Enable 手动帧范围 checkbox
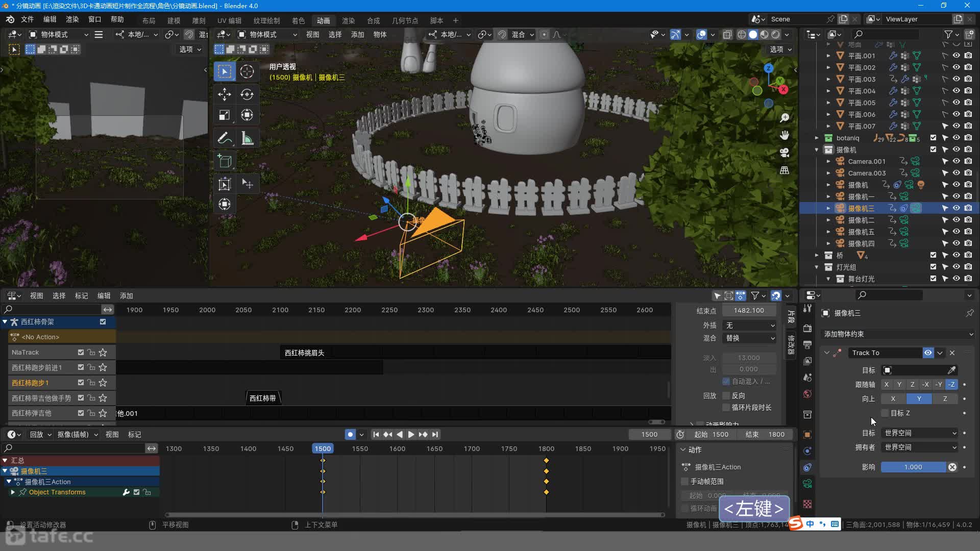The width and height of the screenshot is (980, 551). pos(685,482)
